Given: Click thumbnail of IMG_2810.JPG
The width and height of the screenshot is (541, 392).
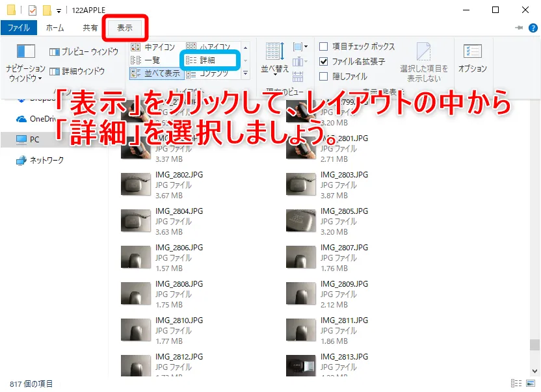Looking at the screenshot, I should click(x=136, y=330).
